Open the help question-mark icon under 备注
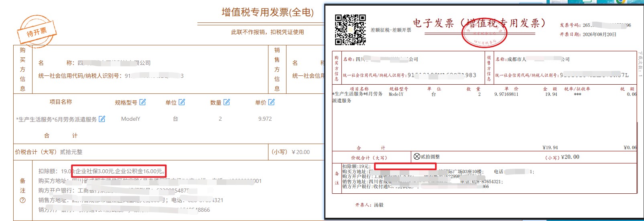 [x=22, y=200]
